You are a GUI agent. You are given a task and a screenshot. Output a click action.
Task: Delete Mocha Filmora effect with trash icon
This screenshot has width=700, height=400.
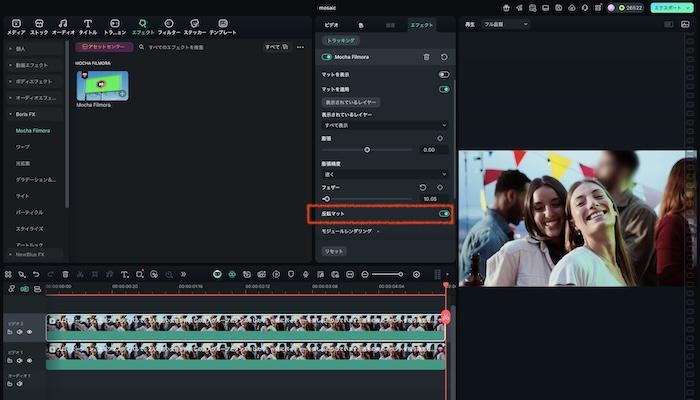click(427, 57)
